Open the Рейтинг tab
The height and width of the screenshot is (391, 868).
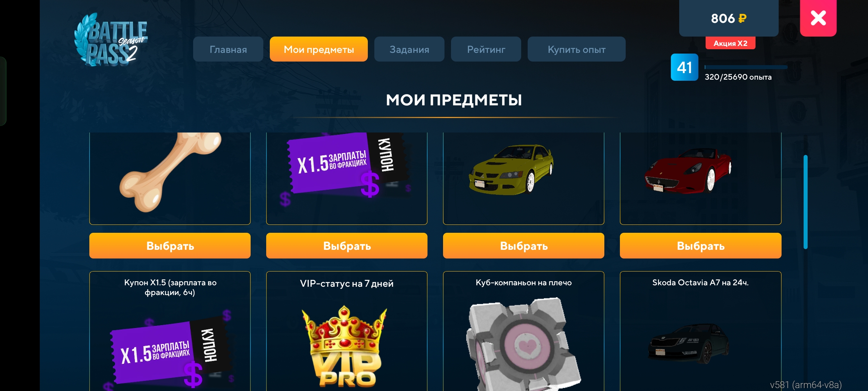point(486,49)
